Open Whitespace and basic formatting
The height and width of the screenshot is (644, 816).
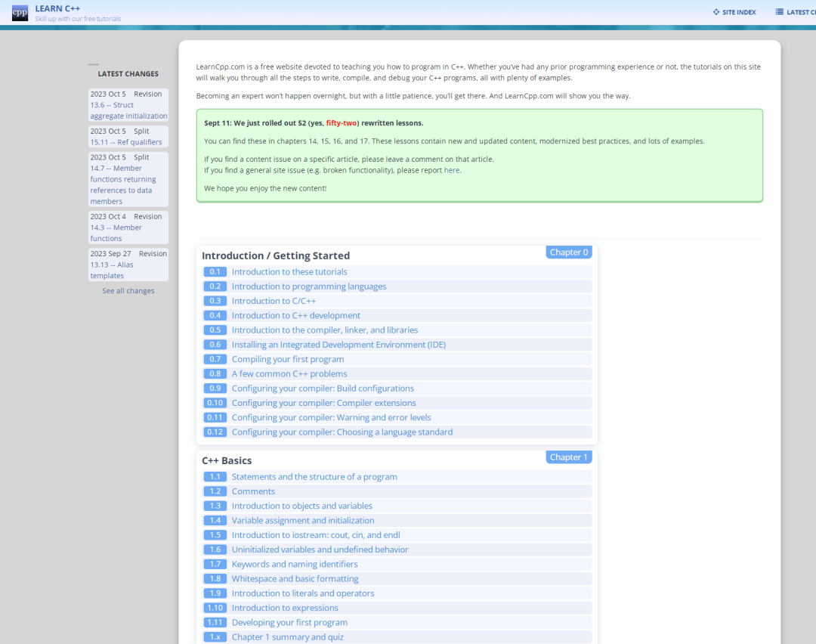(x=295, y=579)
